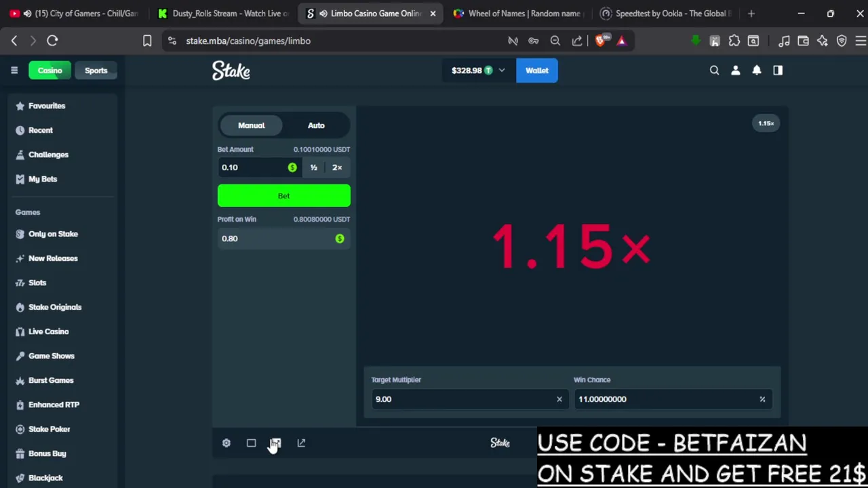Image resolution: width=868 pixels, height=488 pixels.
Task: Toggle theatre mode rectangle icon
Action: 251,443
